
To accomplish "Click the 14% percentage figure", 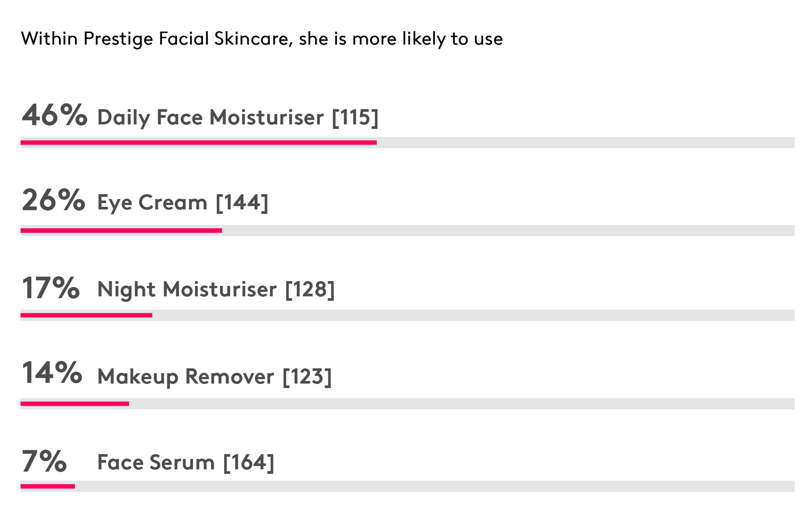I will pyautogui.click(x=52, y=373).
